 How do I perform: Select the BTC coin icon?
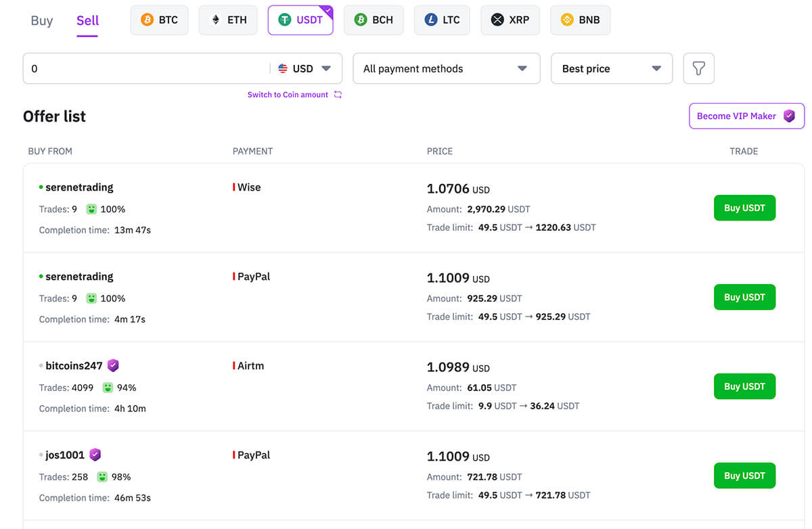coord(148,20)
